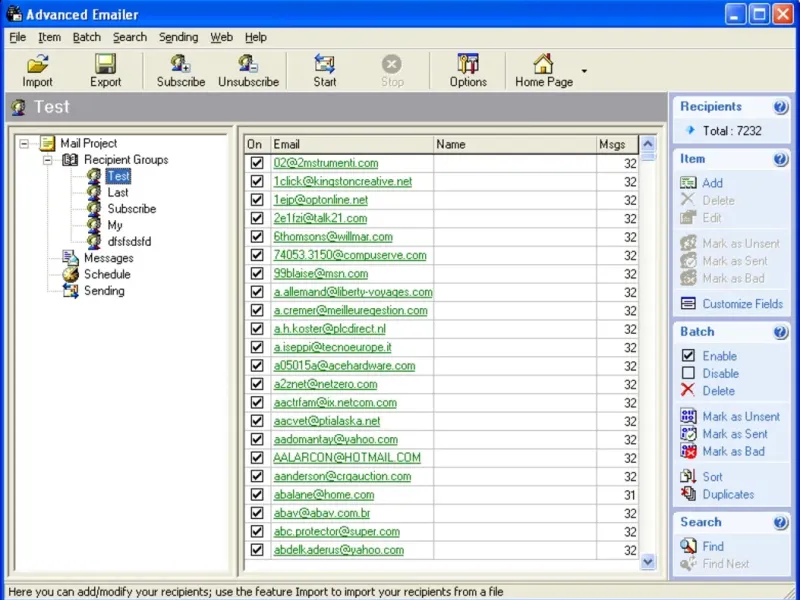Click the Duplicates icon
Screen dimensions: 800x600
point(688,493)
